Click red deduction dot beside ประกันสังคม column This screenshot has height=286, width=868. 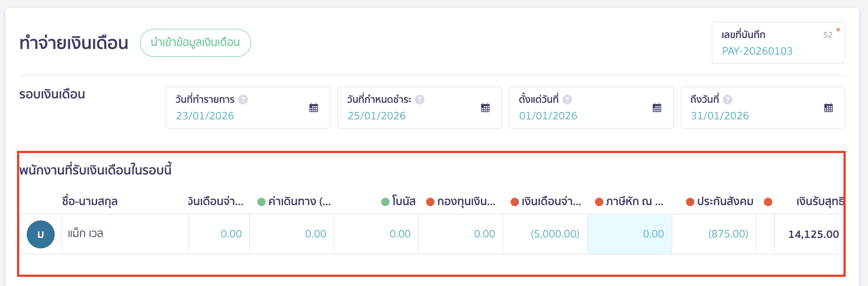click(690, 202)
